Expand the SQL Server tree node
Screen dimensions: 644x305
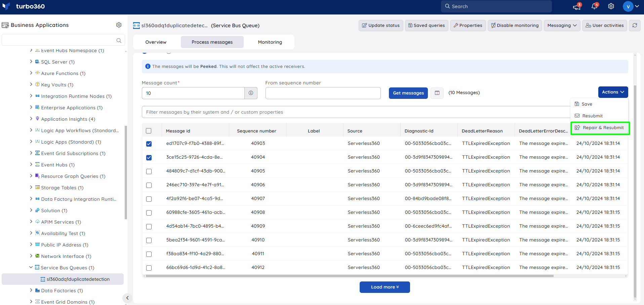pos(31,62)
